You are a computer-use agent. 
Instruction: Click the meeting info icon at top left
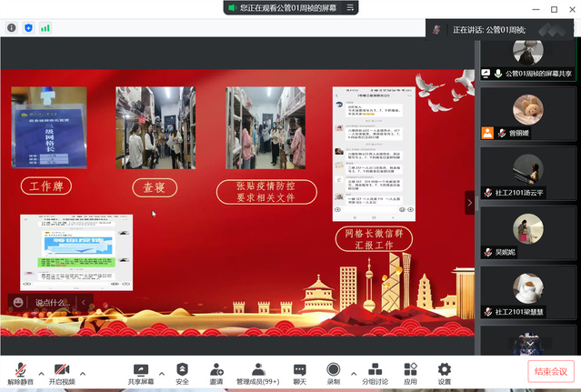[x=12, y=27]
